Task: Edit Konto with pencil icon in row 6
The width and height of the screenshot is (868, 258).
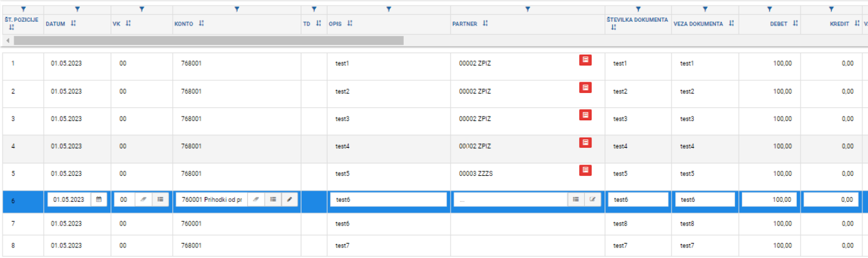Action: click(290, 199)
